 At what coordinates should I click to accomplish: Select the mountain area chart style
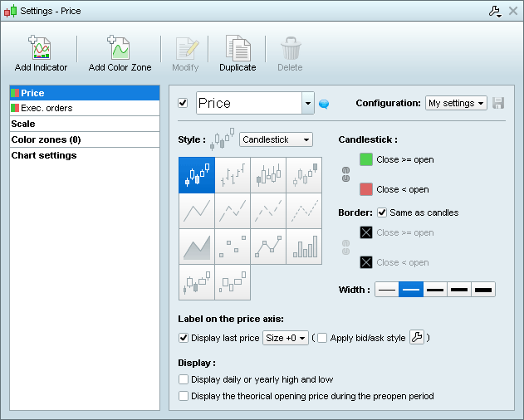pos(197,247)
